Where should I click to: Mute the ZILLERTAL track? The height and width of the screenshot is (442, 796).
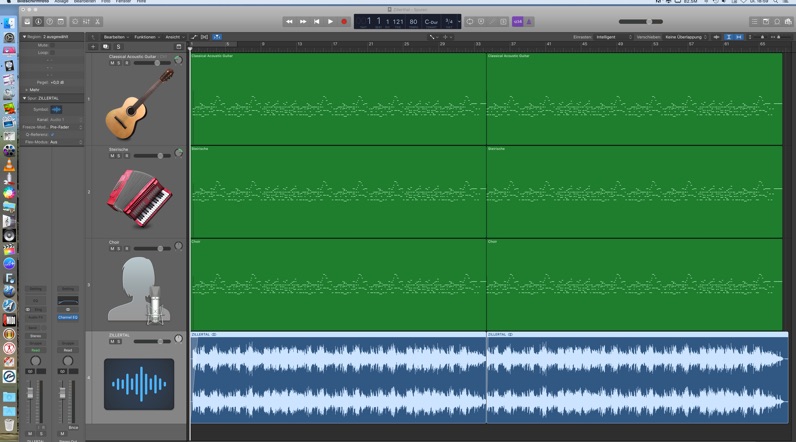click(112, 342)
